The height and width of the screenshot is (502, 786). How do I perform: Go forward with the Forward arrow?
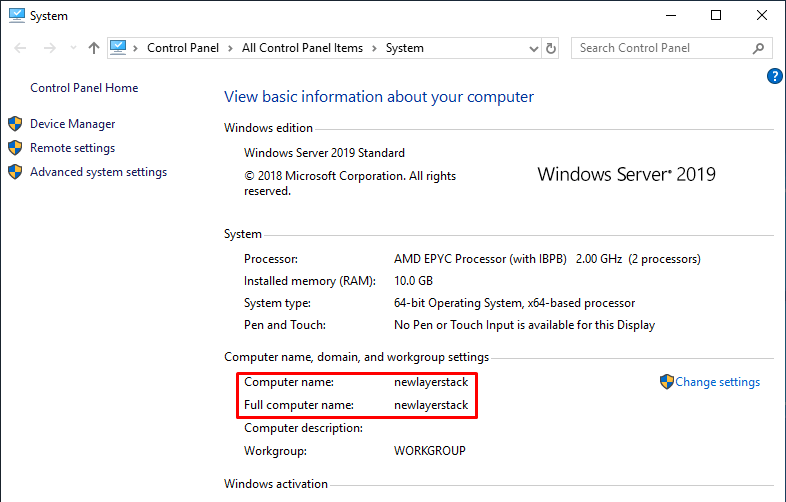tap(50, 48)
